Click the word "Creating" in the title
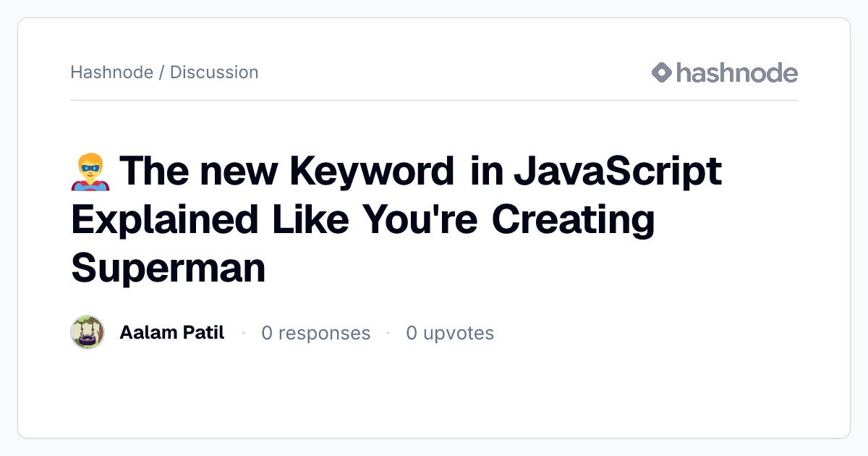 click(573, 221)
